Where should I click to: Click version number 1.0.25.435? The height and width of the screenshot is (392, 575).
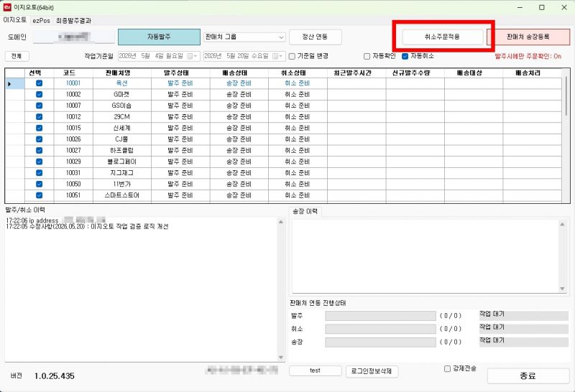pos(55,376)
